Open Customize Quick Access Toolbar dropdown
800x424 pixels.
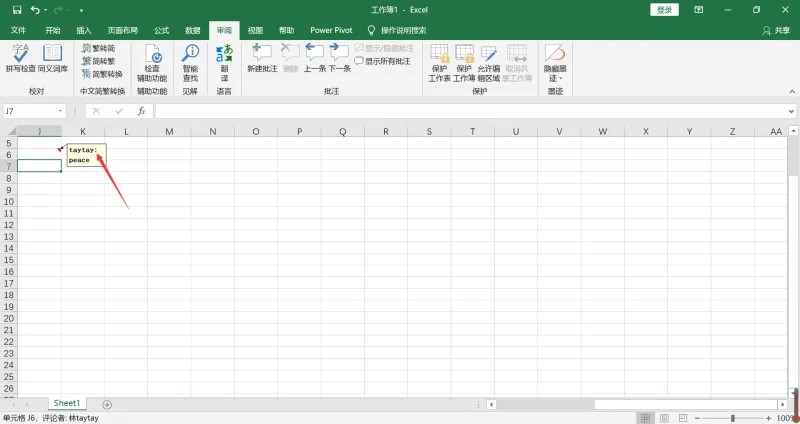click(82, 10)
